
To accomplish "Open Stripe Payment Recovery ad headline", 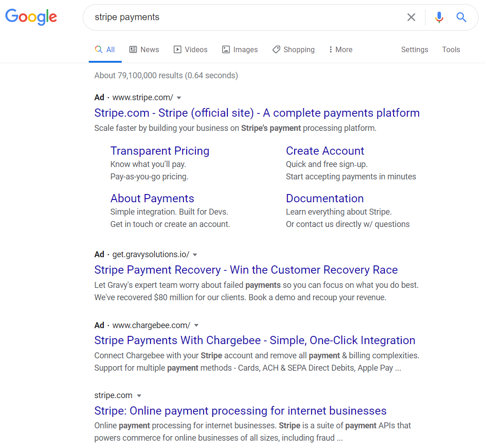I will tap(246, 270).
